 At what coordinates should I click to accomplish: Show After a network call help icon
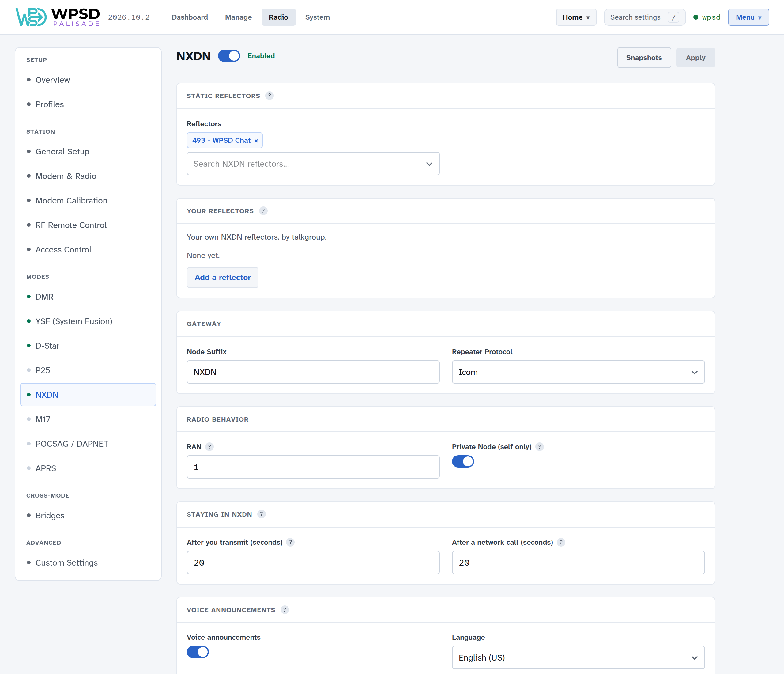point(561,542)
